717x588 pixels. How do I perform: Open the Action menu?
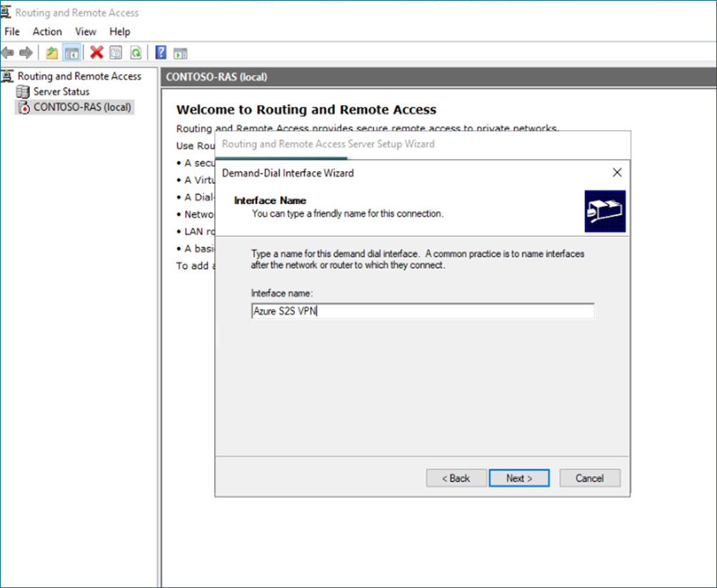click(47, 31)
